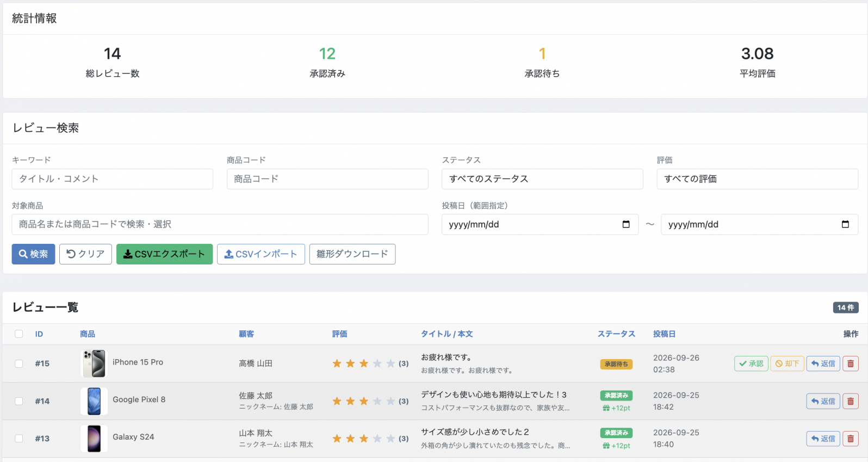Delete review #13 with trash icon
The image size is (868, 462).
851,439
